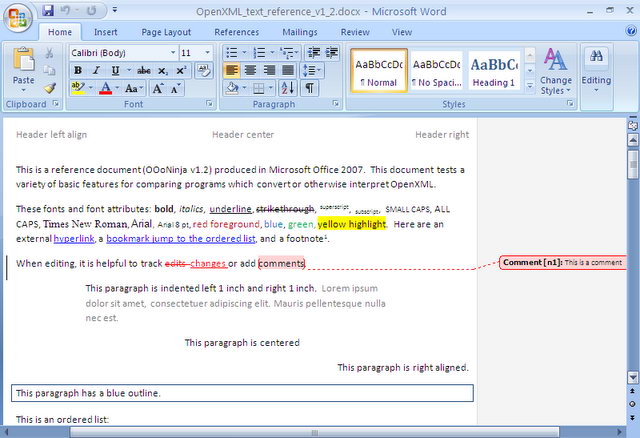The height and width of the screenshot is (438, 640).
Task: Open the Line Spacing menu
Action: coord(312,71)
